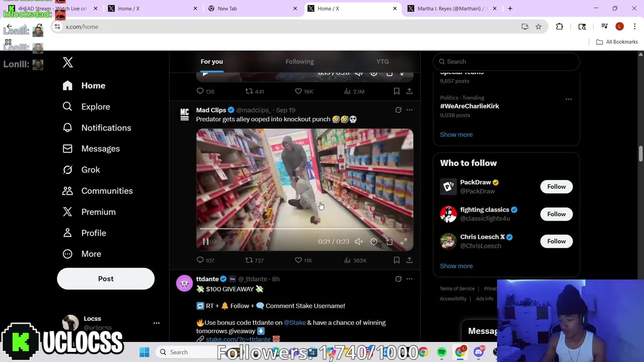The height and width of the screenshot is (362, 644).
Task: Seek on the Mad Clips video progress bar
Action: click(305, 229)
